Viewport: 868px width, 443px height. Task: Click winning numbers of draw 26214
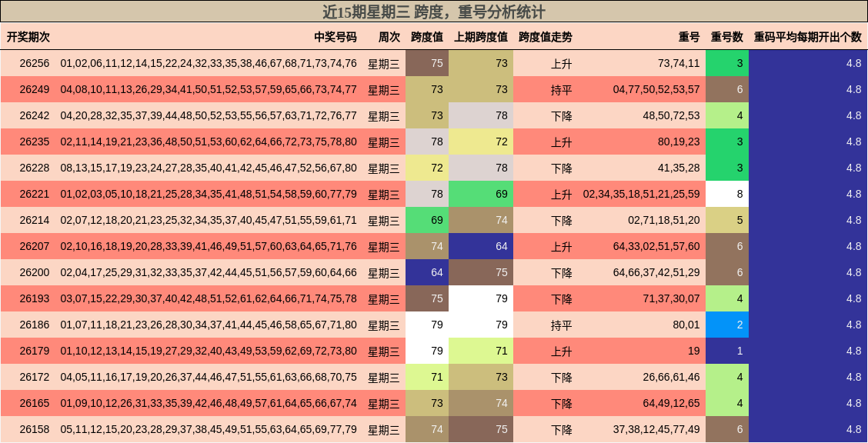pyautogui.click(x=209, y=220)
